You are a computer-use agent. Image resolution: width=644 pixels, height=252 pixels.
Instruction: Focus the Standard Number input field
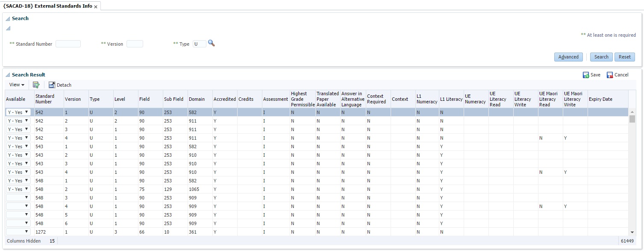pyautogui.click(x=68, y=44)
